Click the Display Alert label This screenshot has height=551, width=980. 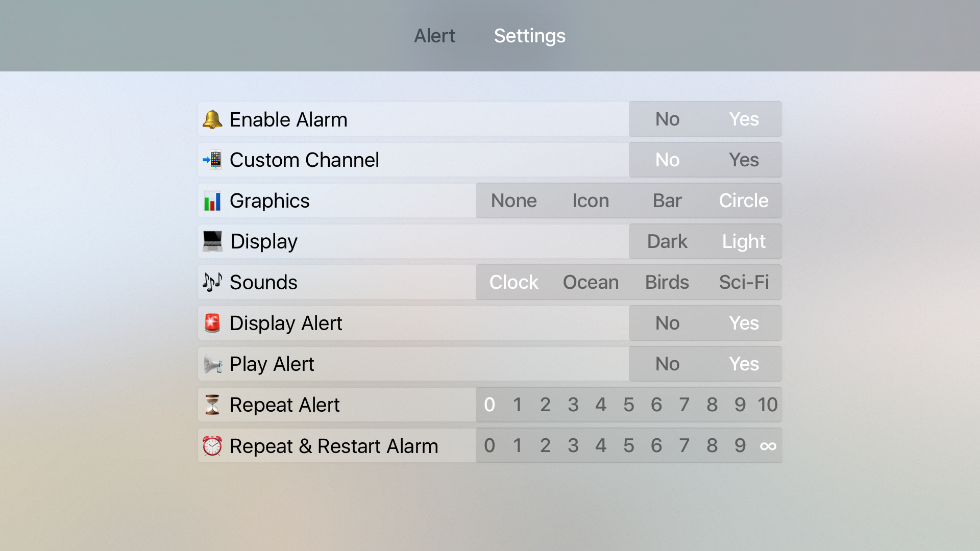click(x=286, y=323)
